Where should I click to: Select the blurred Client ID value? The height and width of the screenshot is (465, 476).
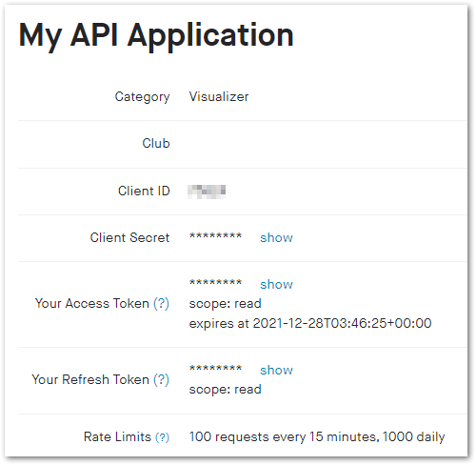pyautogui.click(x=207, y=192)
